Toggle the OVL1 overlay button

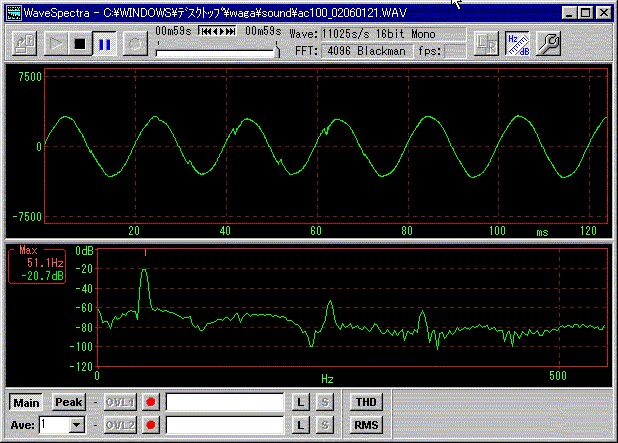[120, 402]
